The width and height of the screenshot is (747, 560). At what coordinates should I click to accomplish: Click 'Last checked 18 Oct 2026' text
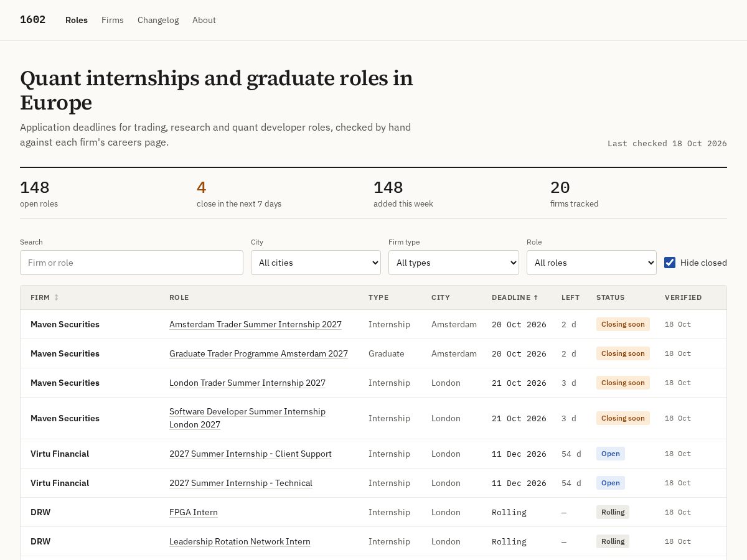pos(667,143)
